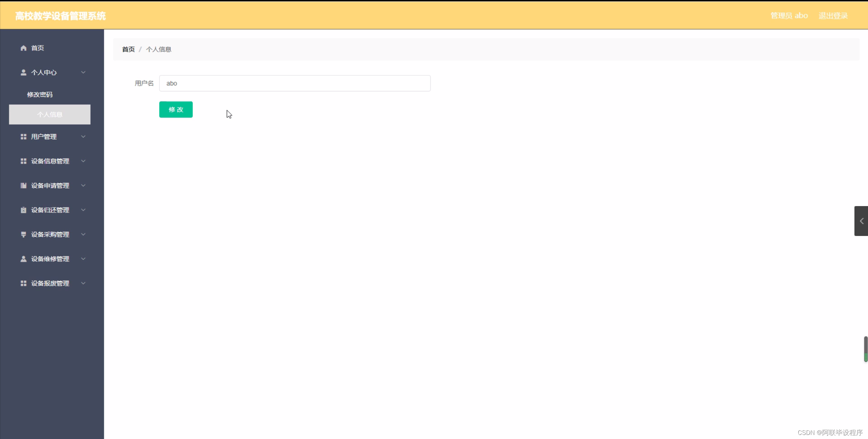
Task: Collapse the 个人中心 menu section
Action: point(83,72)
